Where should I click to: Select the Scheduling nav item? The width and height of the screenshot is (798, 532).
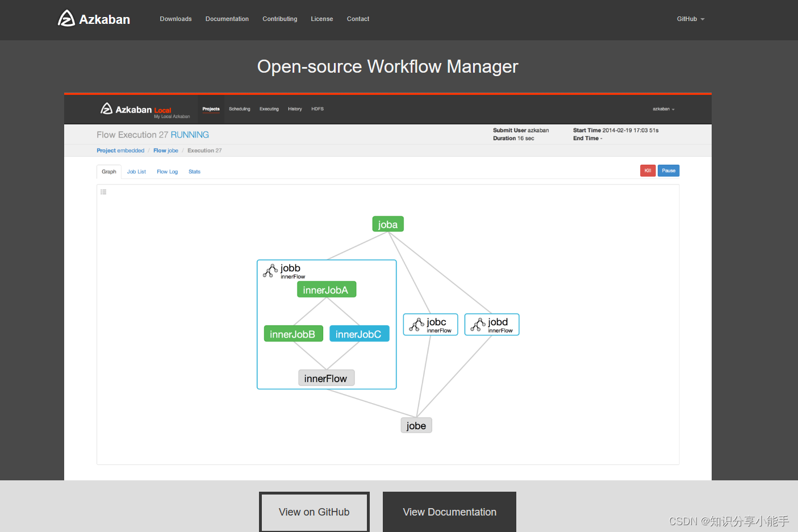click(239, 109)
